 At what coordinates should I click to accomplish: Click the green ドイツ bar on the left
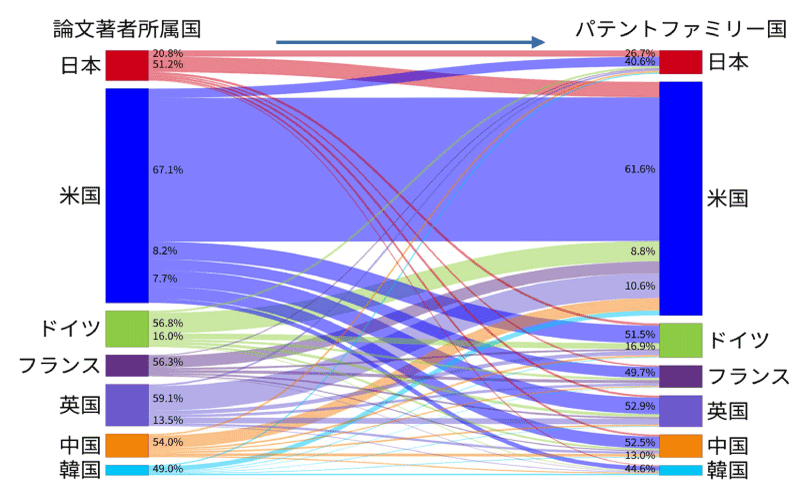pyautogui.click(x=127, y=328)
